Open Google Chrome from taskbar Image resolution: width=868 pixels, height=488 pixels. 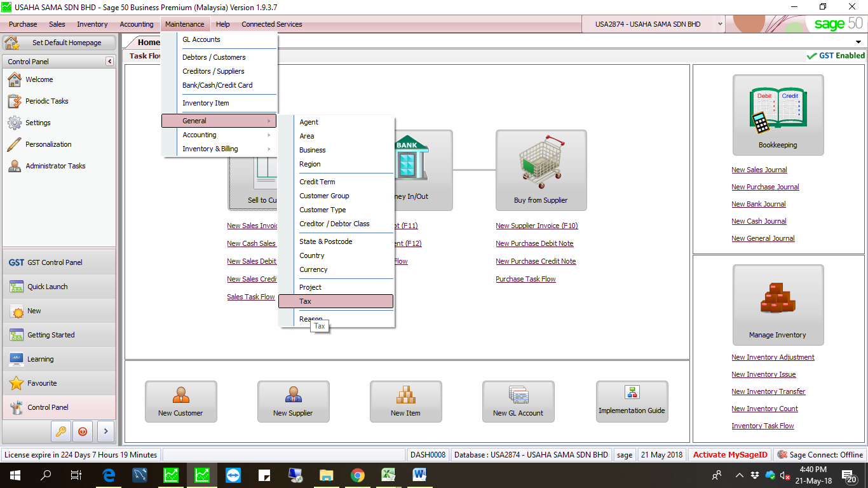tap(358, 475)
